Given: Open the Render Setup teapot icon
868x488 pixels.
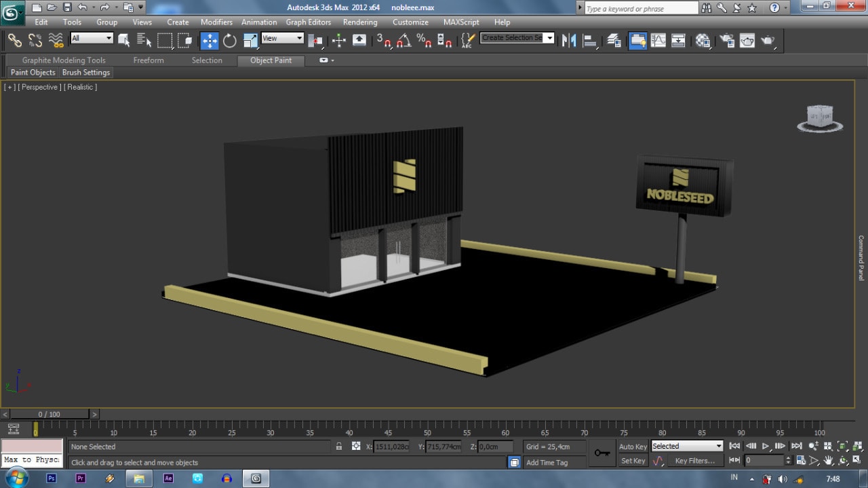Looking at the screenshot, I should (x=727, y=41).
